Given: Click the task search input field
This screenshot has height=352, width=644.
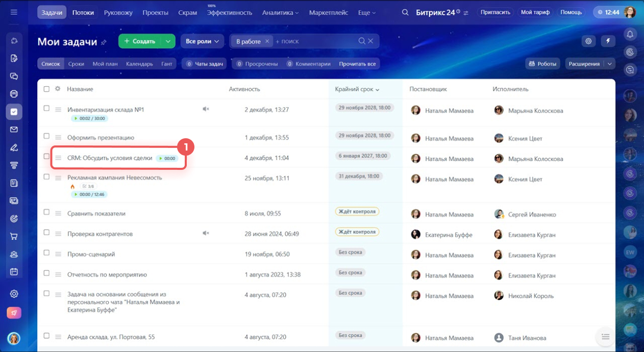Looking at the screenshot, I should tap(314, 41).
